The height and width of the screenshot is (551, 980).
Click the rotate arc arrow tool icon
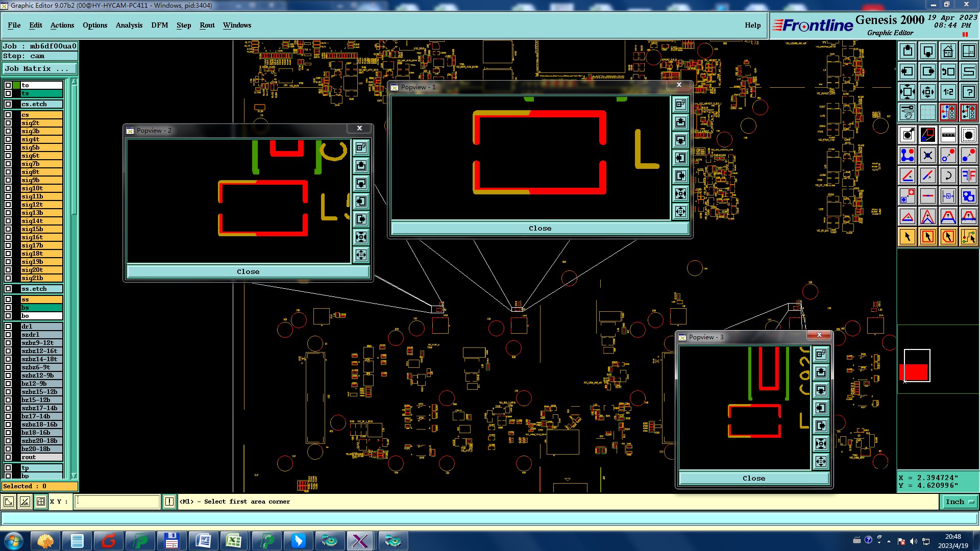pyautogui.click(x=948, y=176)
